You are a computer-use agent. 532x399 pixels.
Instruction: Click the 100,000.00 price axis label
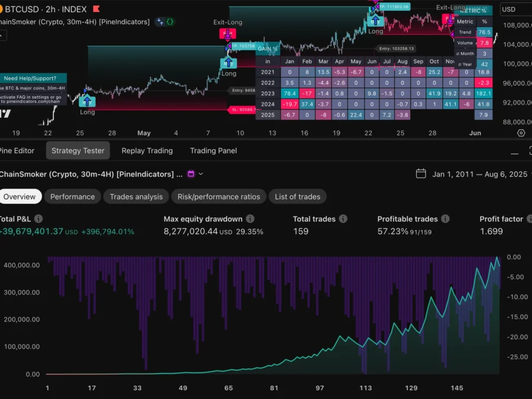point(517,64)
